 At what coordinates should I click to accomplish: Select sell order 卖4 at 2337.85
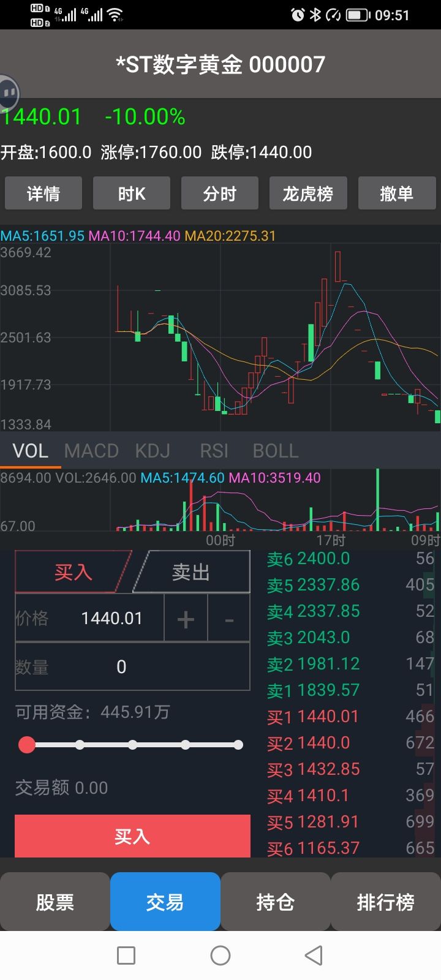pos(350,611)
